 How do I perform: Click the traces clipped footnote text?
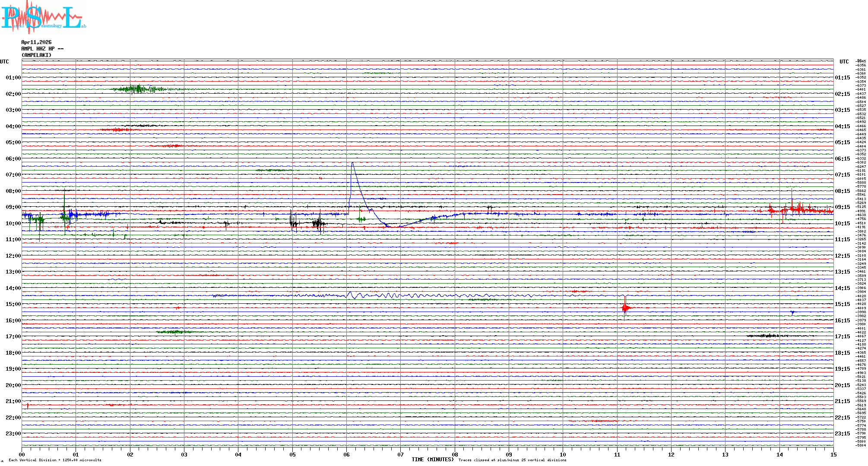pyautogui.click(x=512, y=460)
